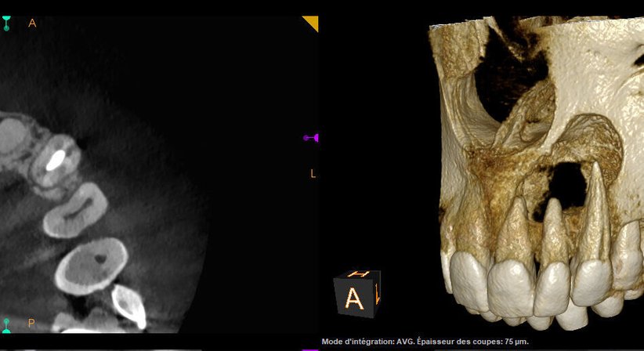This screenshot has width=644, height=351.
Task: Click the dark sinus cavity atop the 3D model
Action: [509, 71]
